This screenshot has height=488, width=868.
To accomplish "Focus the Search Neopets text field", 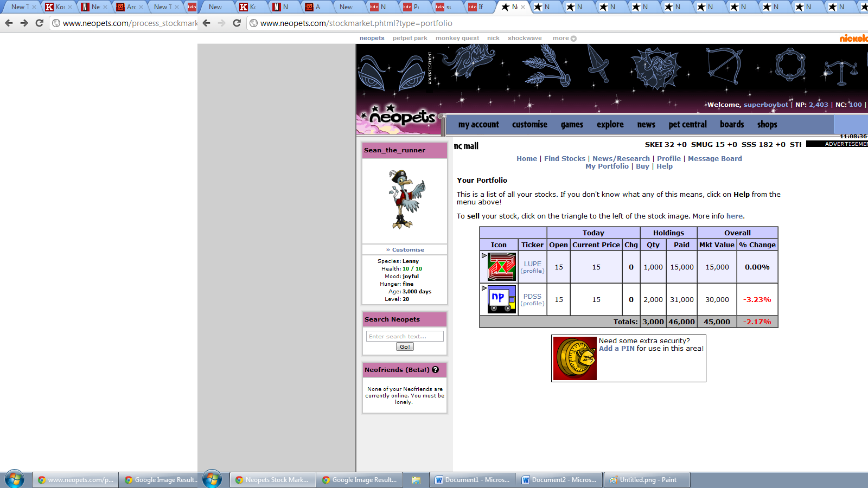I will pyautogui.click(x=405, y=336).
